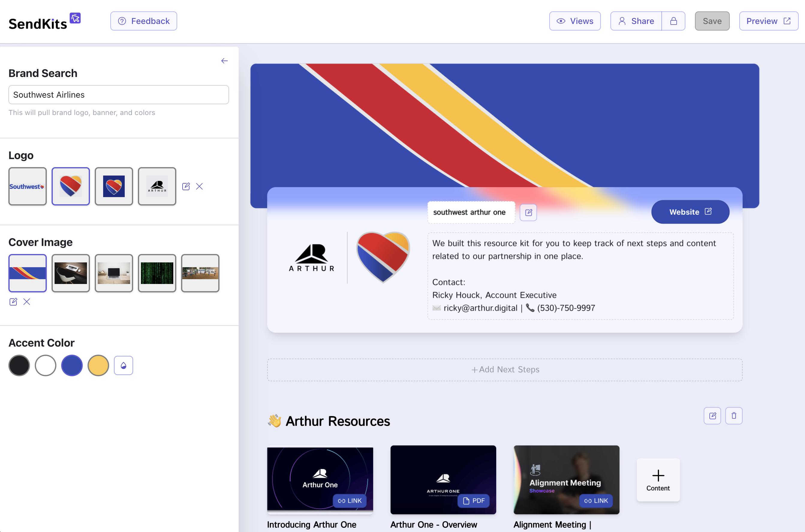Viewport: 805px width, 532px height.
Task: Open the custom color picker droplet
Action: click(x=124, y=365)
